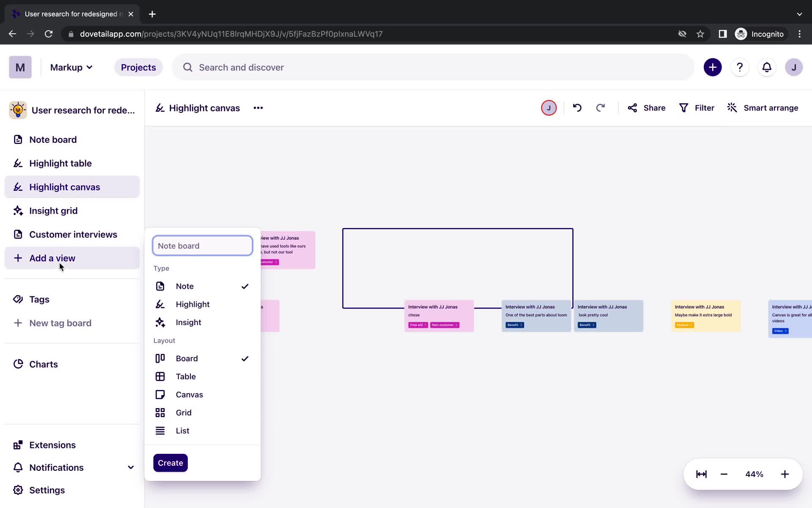Viewport: 812px width, 508px height.
Task: Open the Projects navigation dropdown
Action: point(137,67)
